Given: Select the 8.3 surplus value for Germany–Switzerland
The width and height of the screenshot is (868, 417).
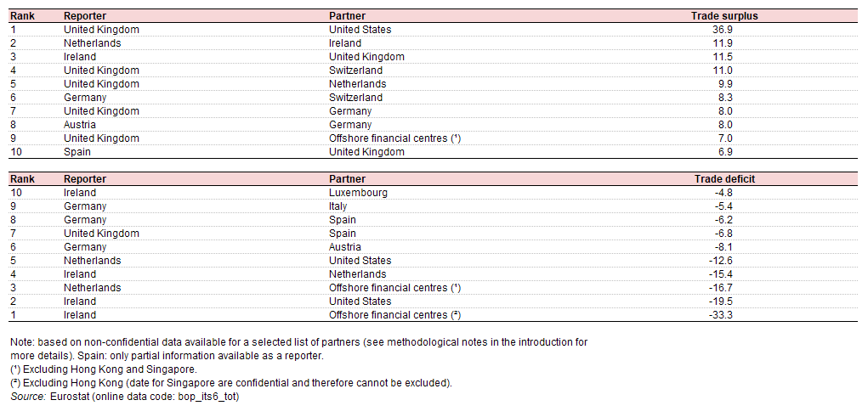Looking at the screenshot, I should 724,98.
